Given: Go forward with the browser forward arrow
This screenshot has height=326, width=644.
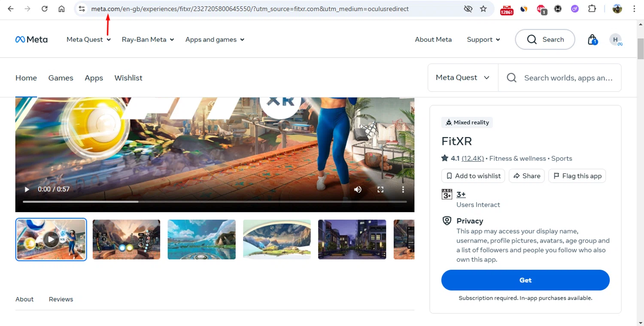Looking at the screenshot, I should pos(27,9).
